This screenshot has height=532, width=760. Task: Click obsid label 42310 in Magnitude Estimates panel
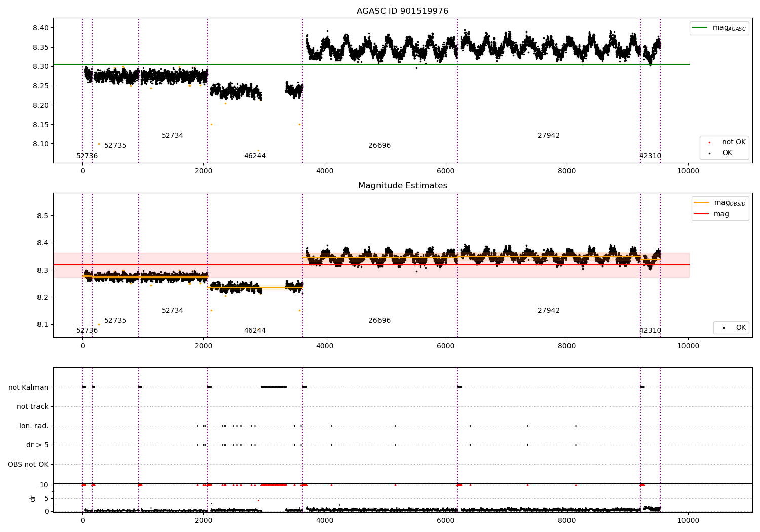[x=650, y=331]
